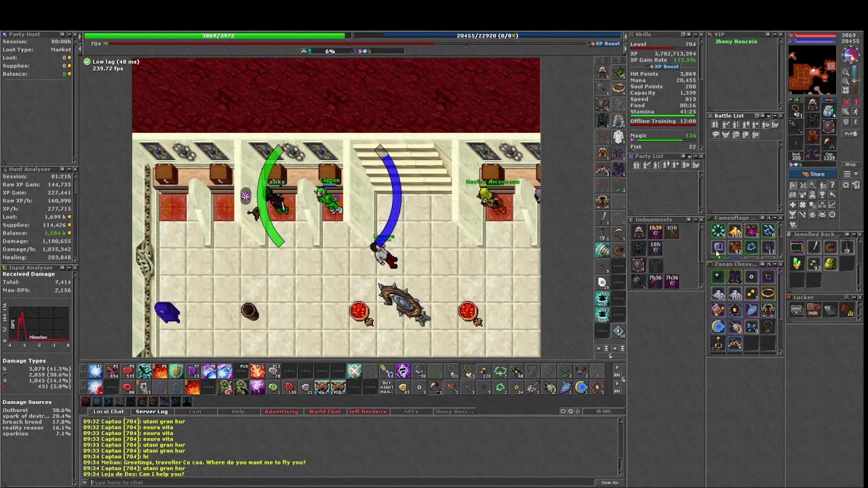Click the skull filter in Battle List
Image resolution: width=868 pixels, height=488 pixels.
(x=736, y=134)
